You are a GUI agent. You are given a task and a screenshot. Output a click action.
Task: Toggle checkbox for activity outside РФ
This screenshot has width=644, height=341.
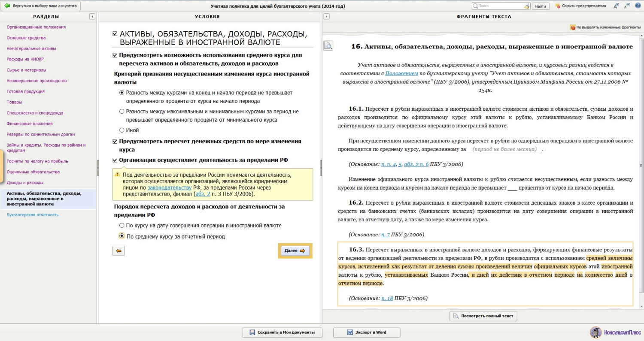tap(115, 160)
